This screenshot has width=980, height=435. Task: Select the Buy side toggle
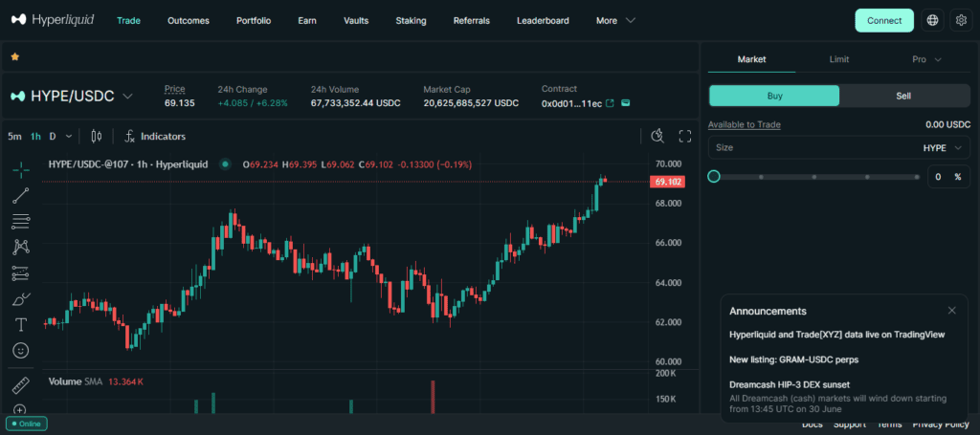[774, 97]
